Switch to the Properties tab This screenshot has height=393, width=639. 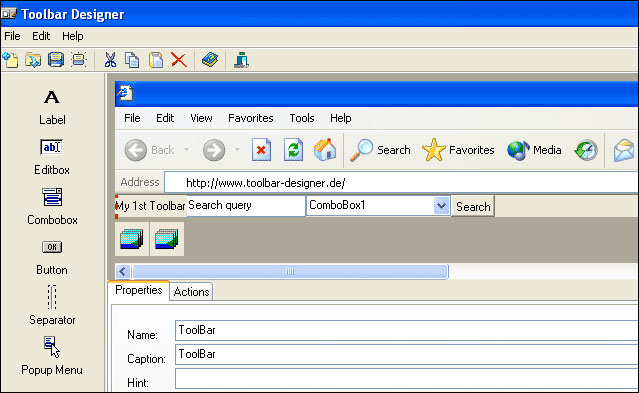[x=139, y=290]
